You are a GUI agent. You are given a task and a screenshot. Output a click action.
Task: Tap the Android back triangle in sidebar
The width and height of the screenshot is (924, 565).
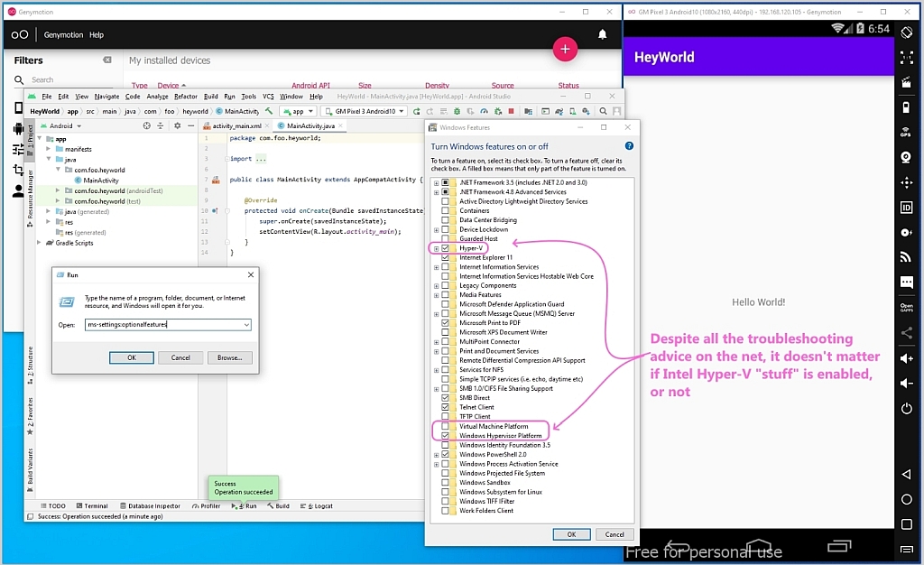[906, 474]
